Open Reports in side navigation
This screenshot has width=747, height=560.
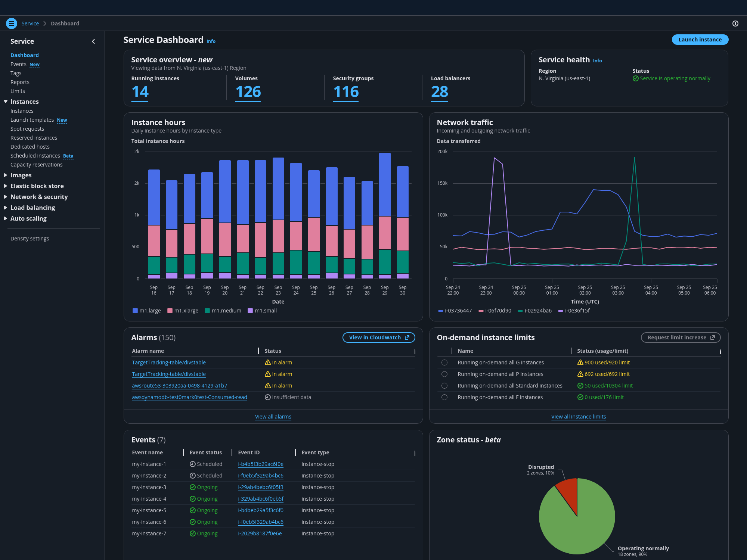[x=20, y=82]
